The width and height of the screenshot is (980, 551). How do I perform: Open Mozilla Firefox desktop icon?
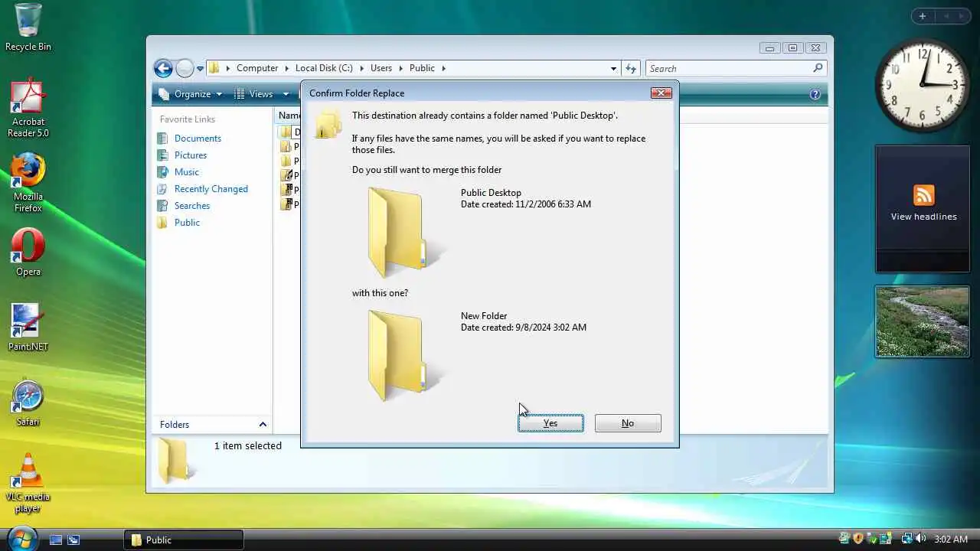[28, 183]
